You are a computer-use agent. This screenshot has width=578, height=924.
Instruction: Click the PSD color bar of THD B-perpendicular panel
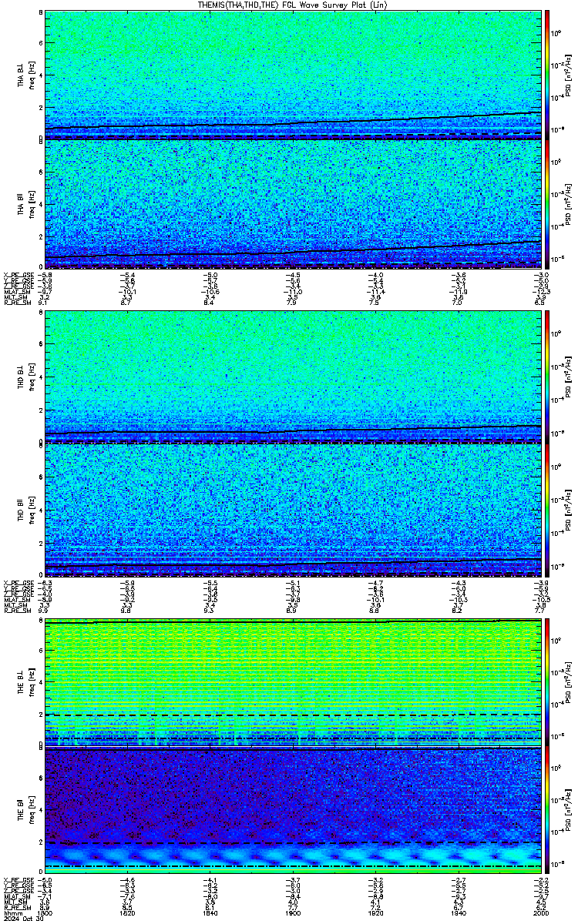(x=547, y=377)
